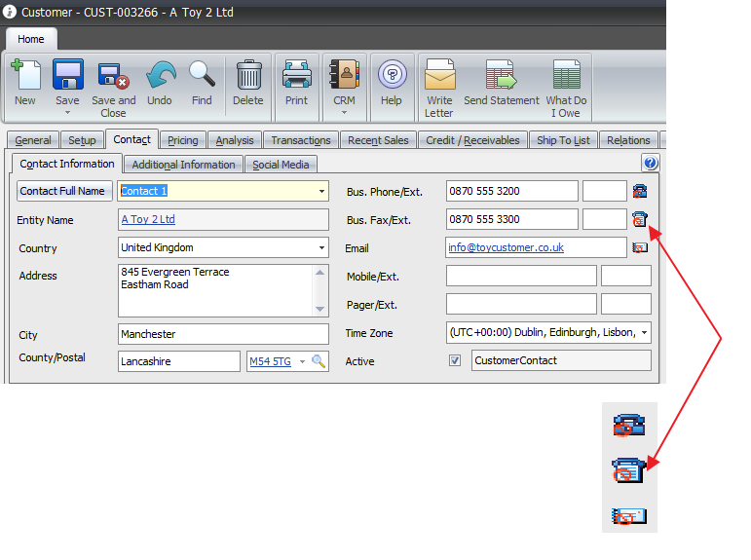Open the What Do I Owe report

567,74
